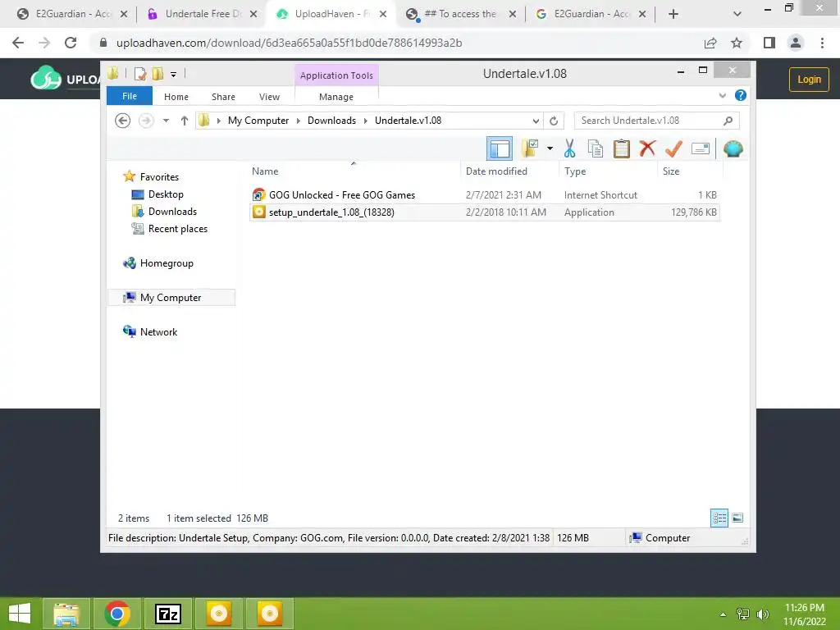Open Recent places in navigation pane

[178, 228]
